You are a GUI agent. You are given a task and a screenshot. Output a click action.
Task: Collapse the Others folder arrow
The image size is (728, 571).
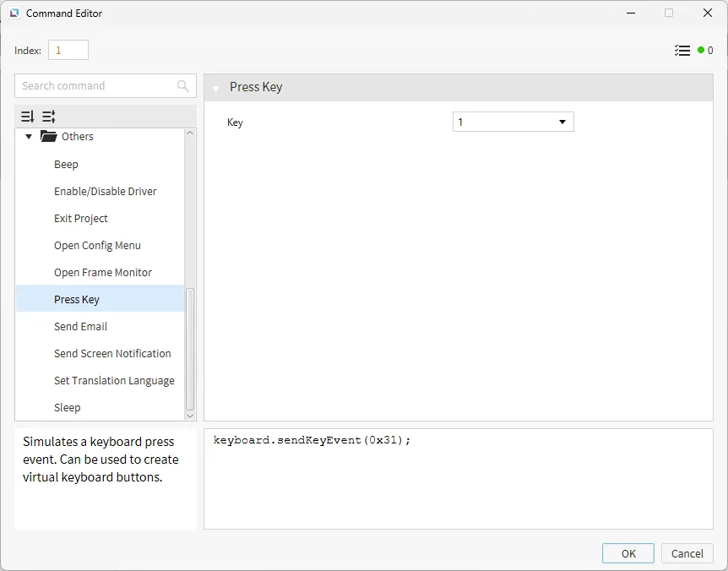[29, 137]
